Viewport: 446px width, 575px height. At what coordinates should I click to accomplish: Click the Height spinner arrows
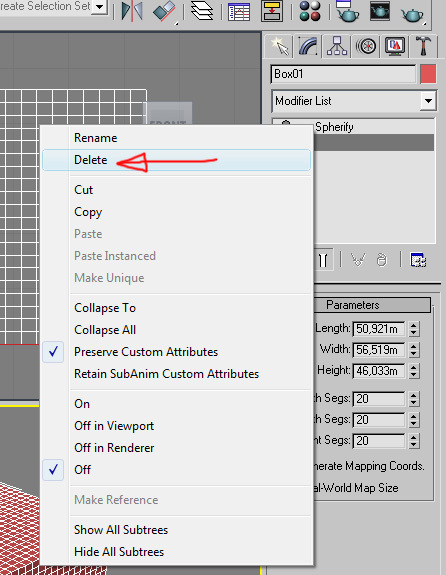click(x=414, y=371)
